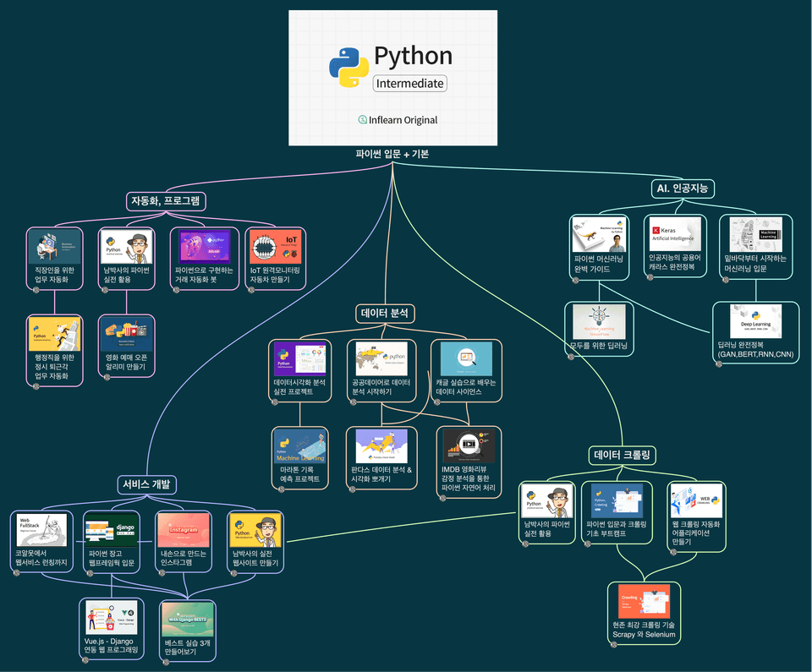Select the 데이터 크롤링 branch node
The height and width of the screenshot is (672, 812).
click(x=622, y=455)
